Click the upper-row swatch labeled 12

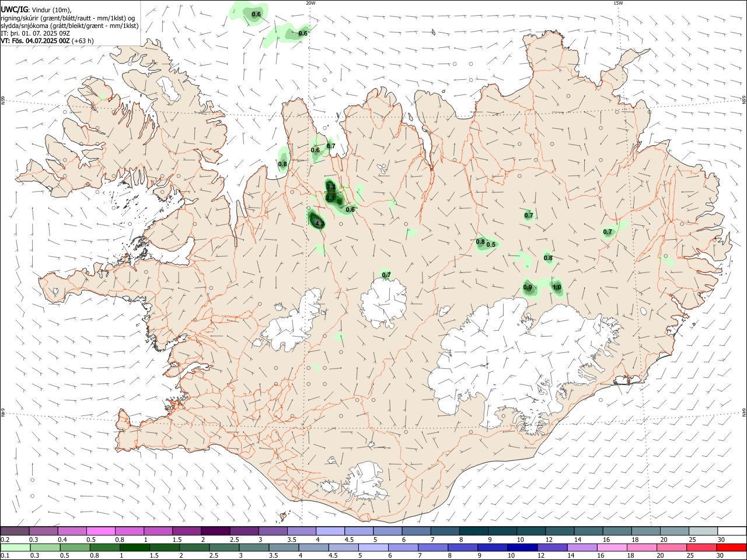pyautogui.click(x=560, y=531)
